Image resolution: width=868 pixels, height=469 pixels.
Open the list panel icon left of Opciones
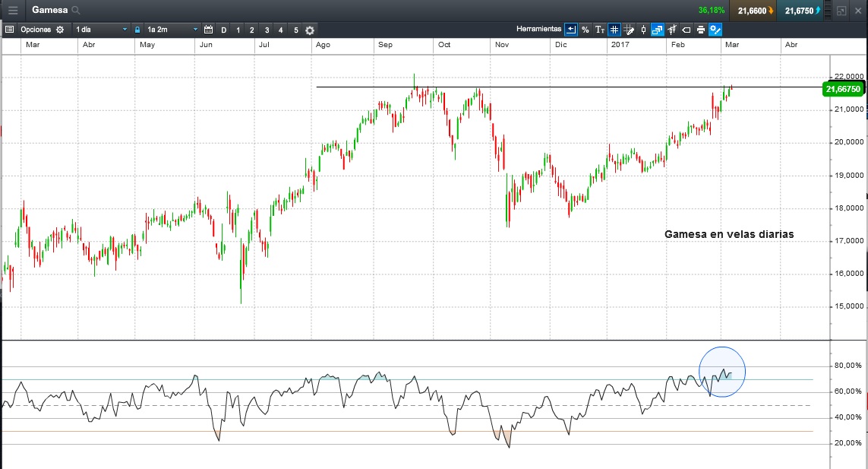point(9,30)
